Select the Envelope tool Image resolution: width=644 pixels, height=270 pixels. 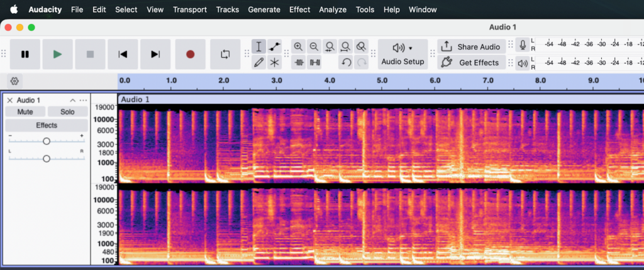275,47
